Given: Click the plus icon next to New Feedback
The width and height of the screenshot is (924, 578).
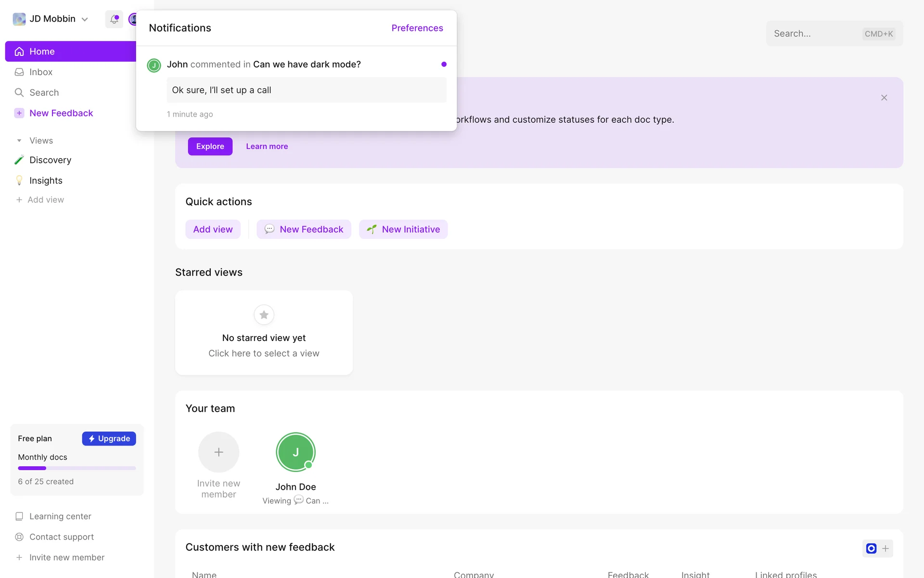Looking at the screenshot, I should pos(19,113).
